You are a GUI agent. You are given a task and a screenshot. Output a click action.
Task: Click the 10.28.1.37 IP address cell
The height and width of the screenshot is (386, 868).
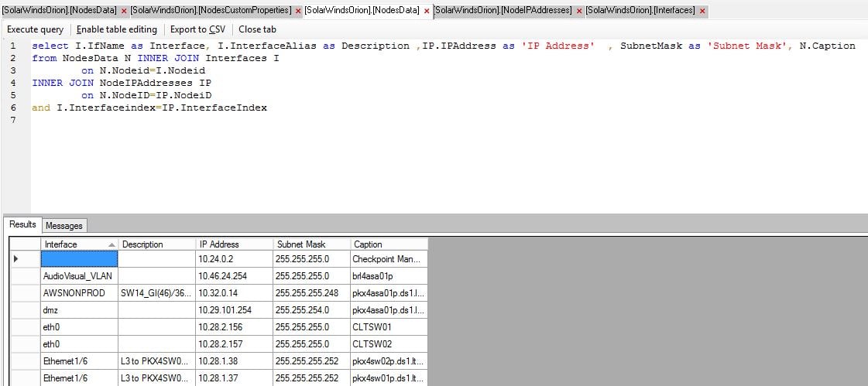pyautogui.click(x=234, y=378)
